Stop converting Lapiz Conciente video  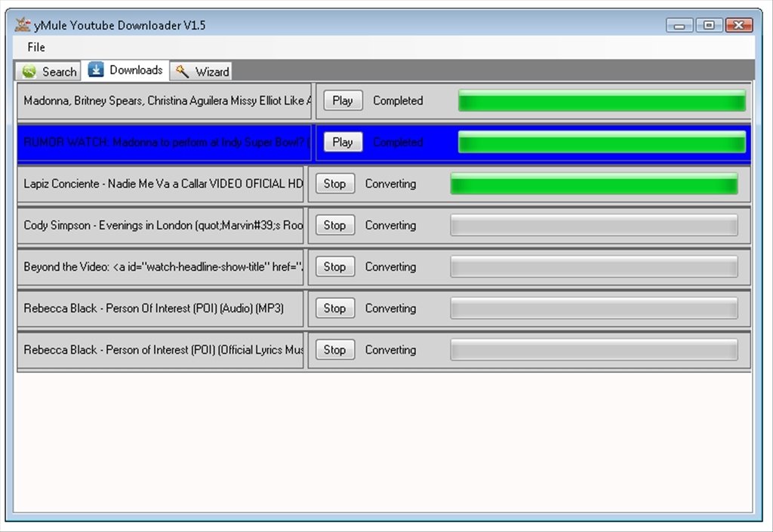tap(334, 183)
